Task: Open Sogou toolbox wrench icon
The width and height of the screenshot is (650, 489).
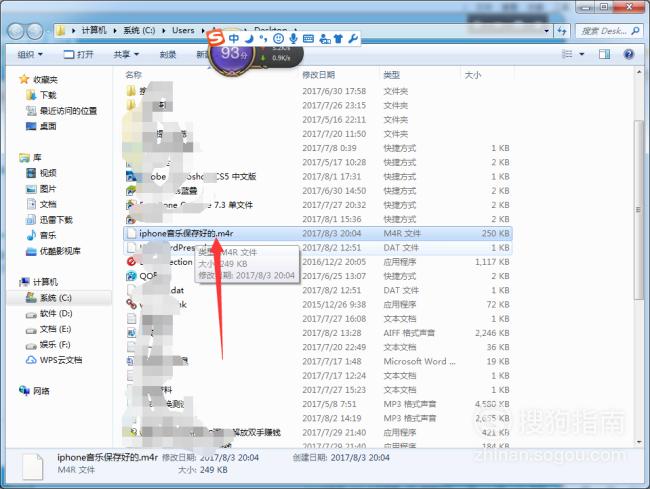Action: pyautogui.click(x=353, y=39)
